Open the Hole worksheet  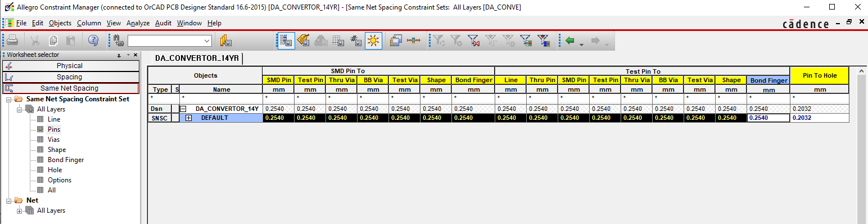pyautogui.click(x=55, y=170)
